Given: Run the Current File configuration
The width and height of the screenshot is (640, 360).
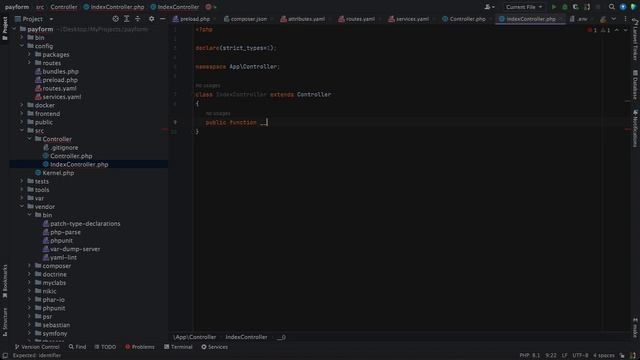Looking at the screenshot, I should pyautogui.click(x=553, y=7).
